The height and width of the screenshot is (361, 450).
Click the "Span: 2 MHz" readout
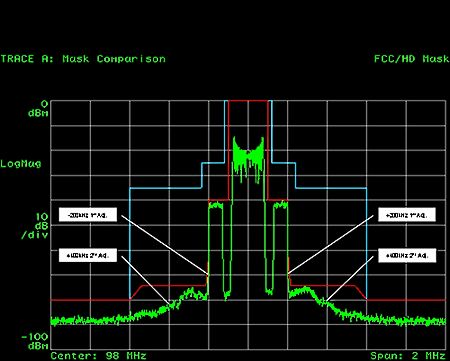(x=408, y=356)
